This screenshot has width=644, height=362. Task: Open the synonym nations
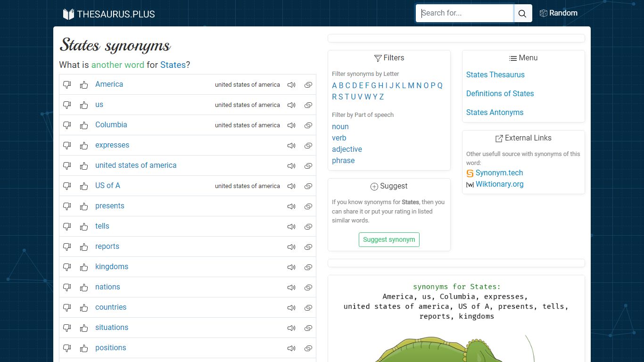pos(107,287)
